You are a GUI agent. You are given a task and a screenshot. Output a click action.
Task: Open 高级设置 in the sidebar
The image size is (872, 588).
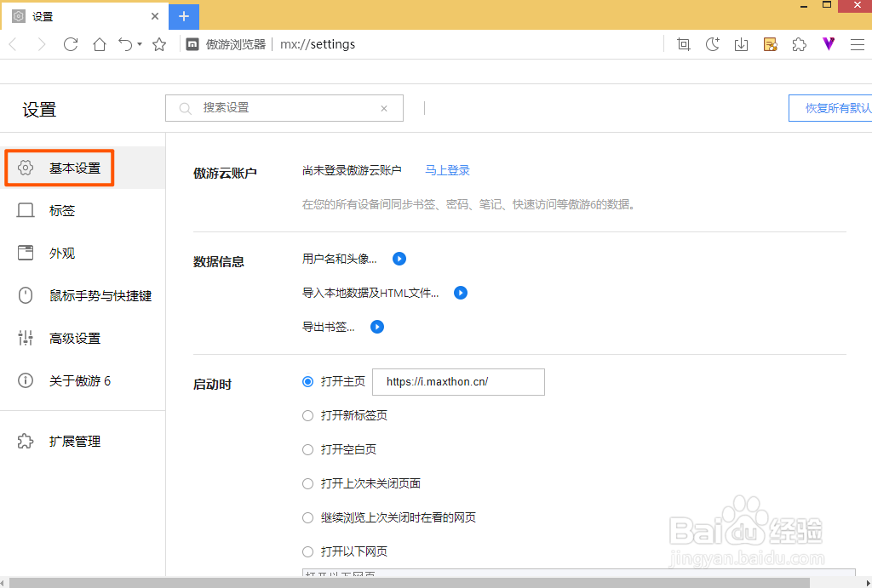[x=83, y=338]
